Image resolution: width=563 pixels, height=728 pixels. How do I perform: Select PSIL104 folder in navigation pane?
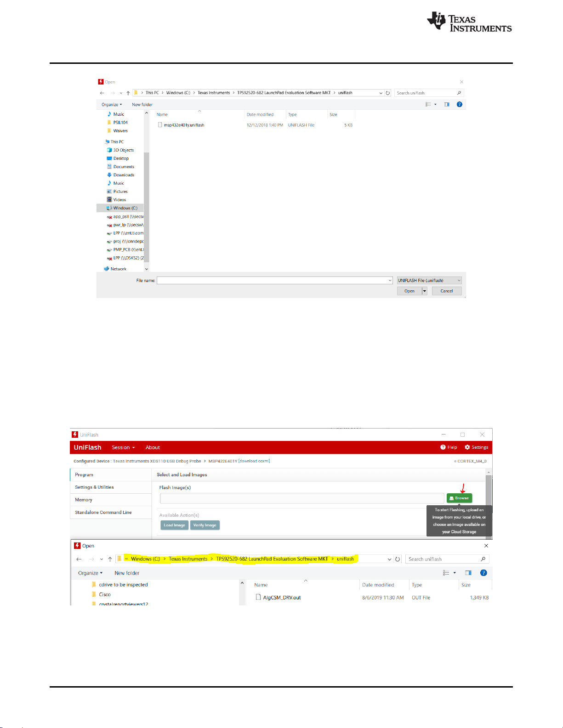pos(117,123)
